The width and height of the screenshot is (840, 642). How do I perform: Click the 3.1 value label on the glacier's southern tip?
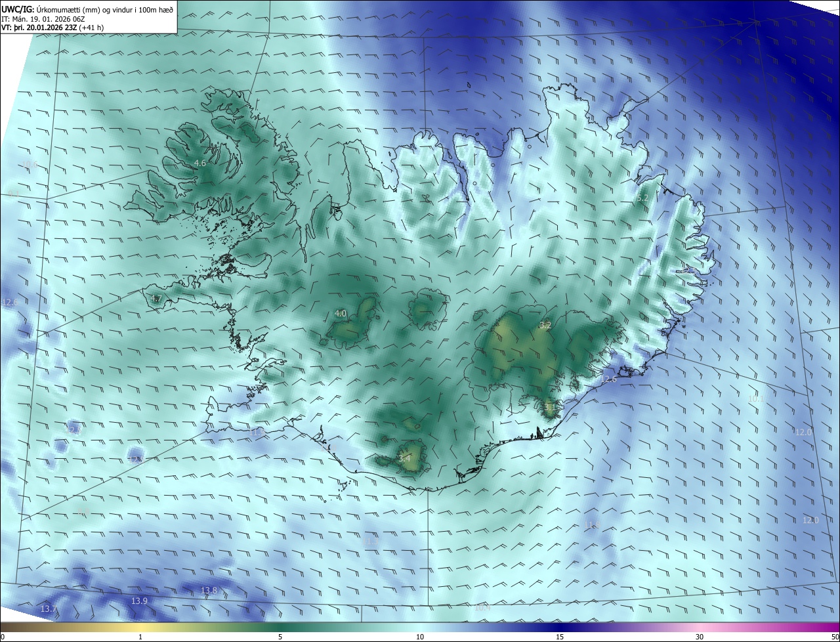[x=550, y=407]
